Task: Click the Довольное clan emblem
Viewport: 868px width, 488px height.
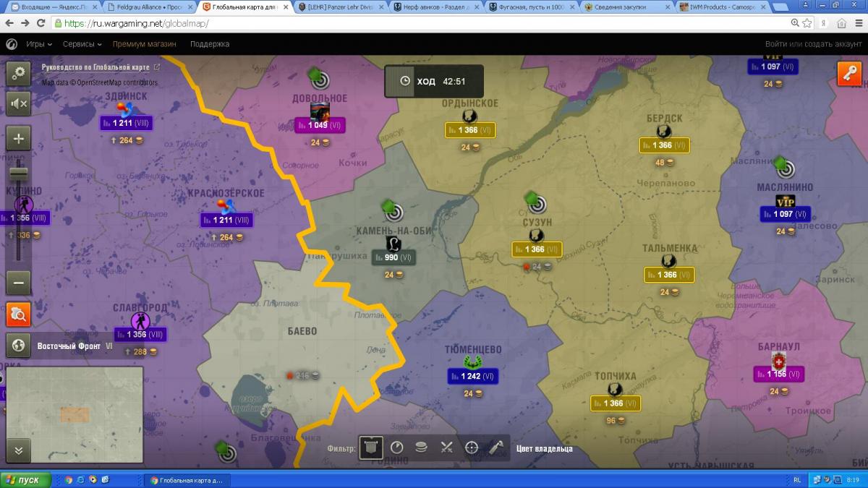Action: tap(320, 112)
